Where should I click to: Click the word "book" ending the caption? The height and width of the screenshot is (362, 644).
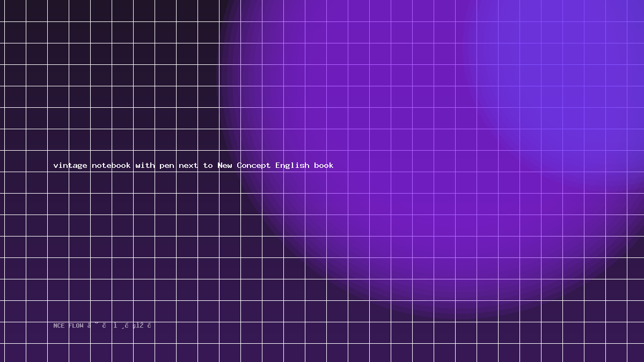pos(324,165)
